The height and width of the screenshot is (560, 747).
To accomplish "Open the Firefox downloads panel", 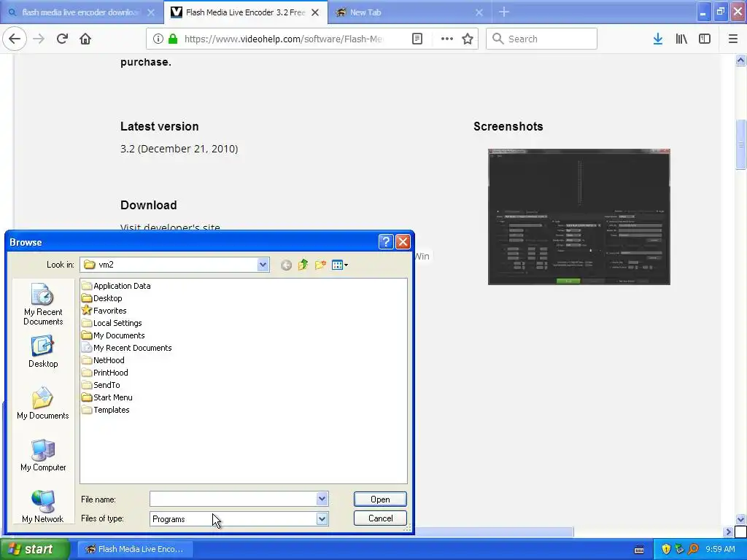I will coord(657,39).
